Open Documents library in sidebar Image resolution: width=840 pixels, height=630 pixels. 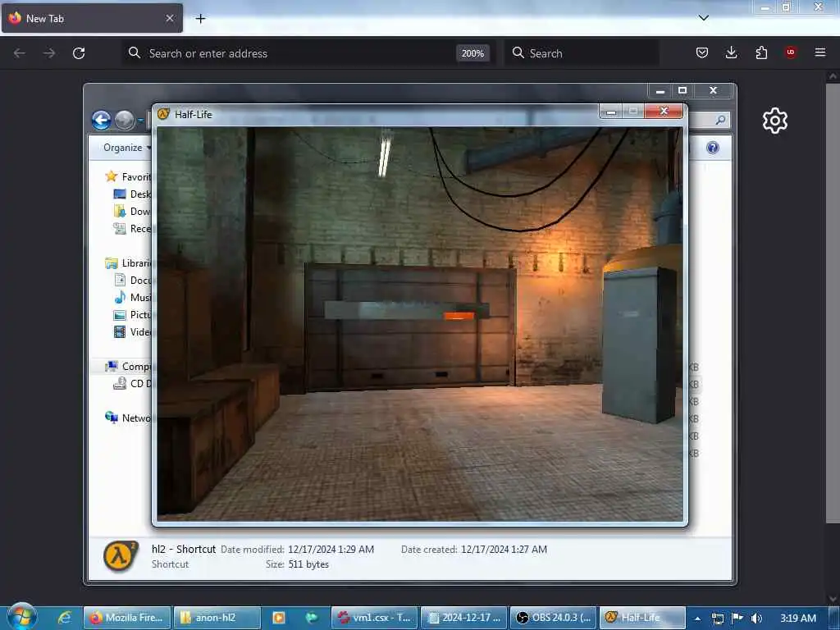tap(132, 281)
